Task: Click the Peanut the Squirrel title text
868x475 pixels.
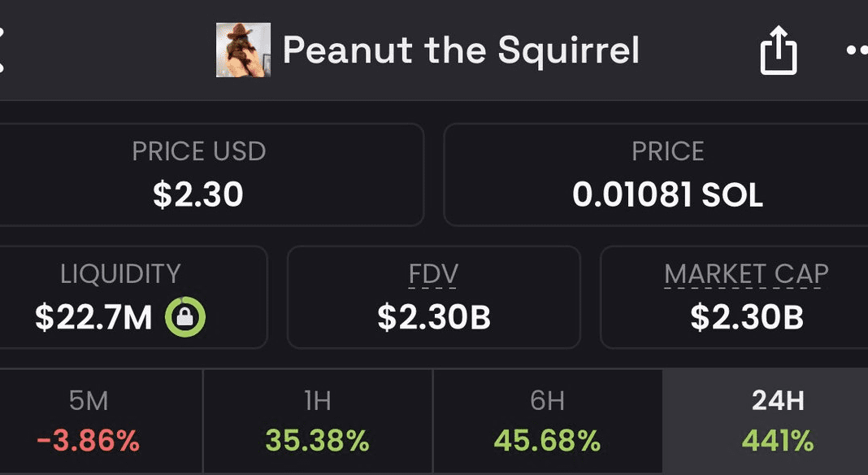Action: tap(461, 50)
